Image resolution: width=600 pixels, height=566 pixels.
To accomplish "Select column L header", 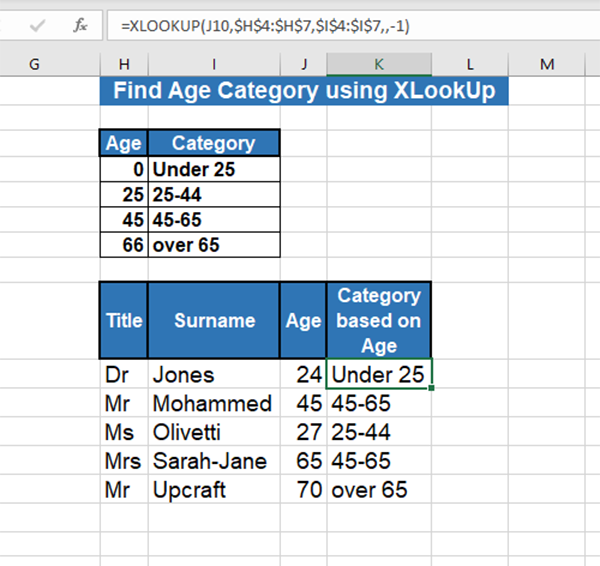I will 469,64.
